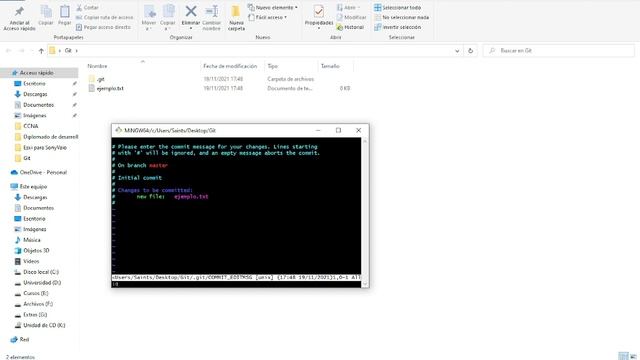This screenshot has width=640, height=360.
Task: Sort by Tamaño column header
Action: pos(330,66)
